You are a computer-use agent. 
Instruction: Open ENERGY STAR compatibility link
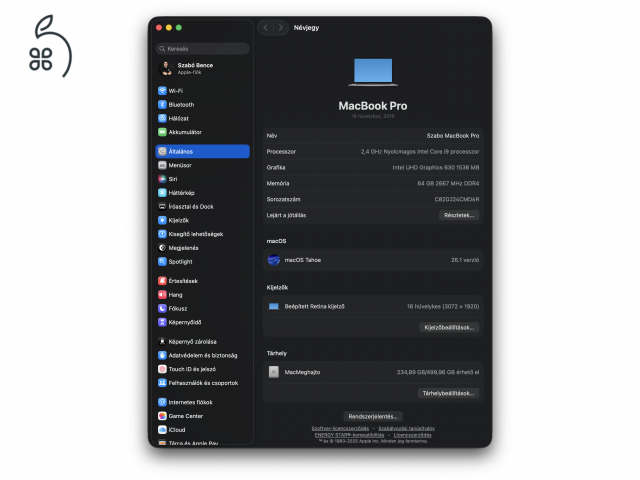coord(349,435)
